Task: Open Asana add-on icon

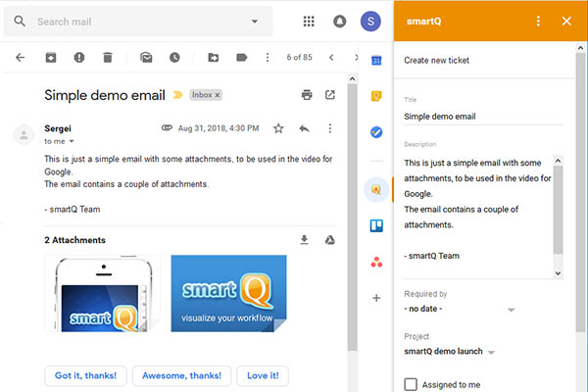Action: (376, 262)
